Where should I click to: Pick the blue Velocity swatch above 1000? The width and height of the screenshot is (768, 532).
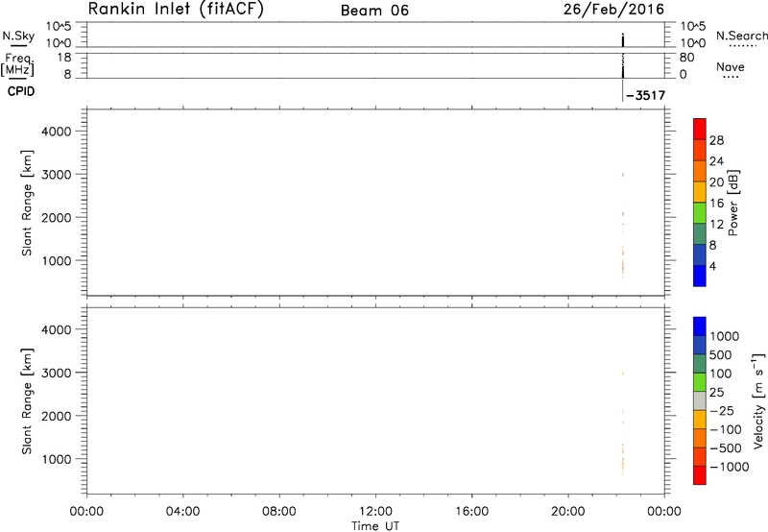click(x=700, y=326)
